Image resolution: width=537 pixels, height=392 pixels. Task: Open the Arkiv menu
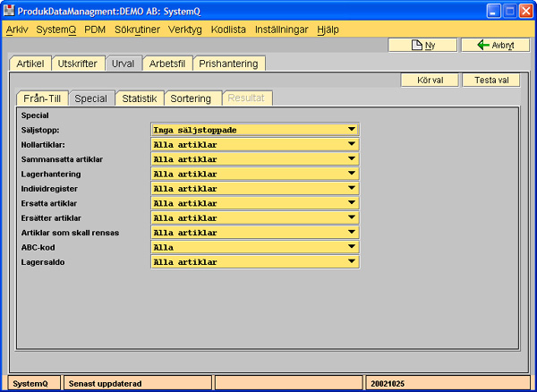tap(17, 30)
